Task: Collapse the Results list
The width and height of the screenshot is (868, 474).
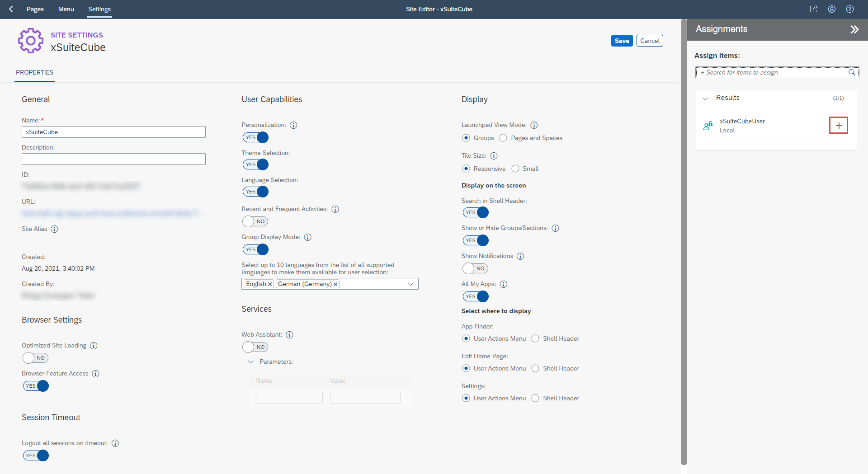Action: [705, 98]
